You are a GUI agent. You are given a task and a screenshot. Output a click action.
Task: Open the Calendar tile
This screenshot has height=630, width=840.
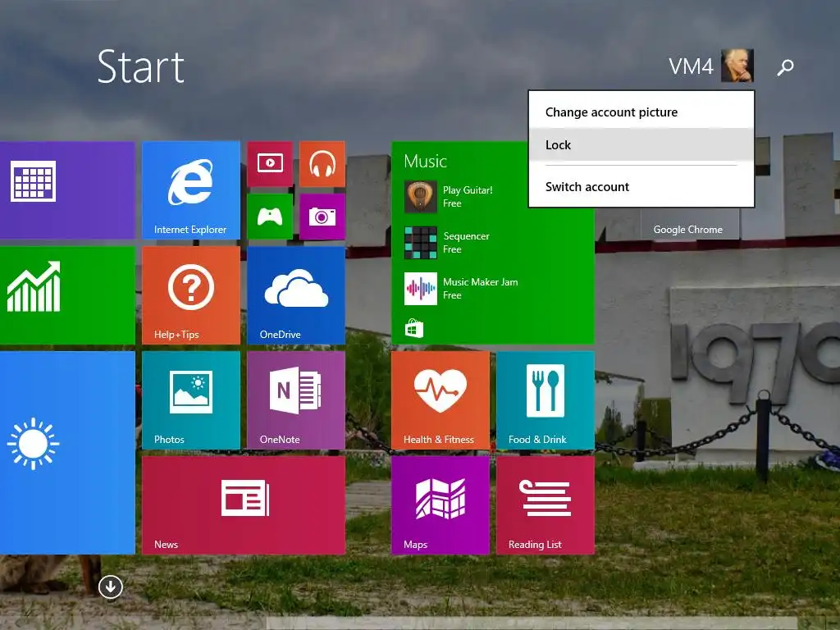click(67, 190)
